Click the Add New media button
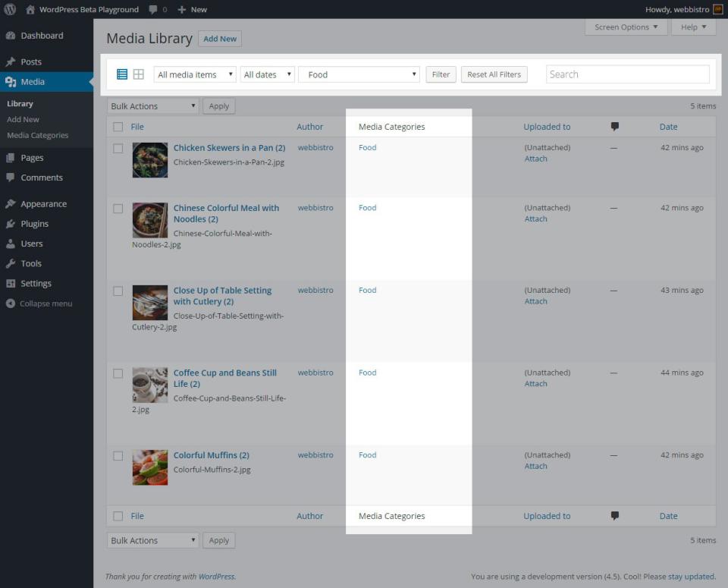The height and width of the screenshot is (588, 728). tap(220, 39)
